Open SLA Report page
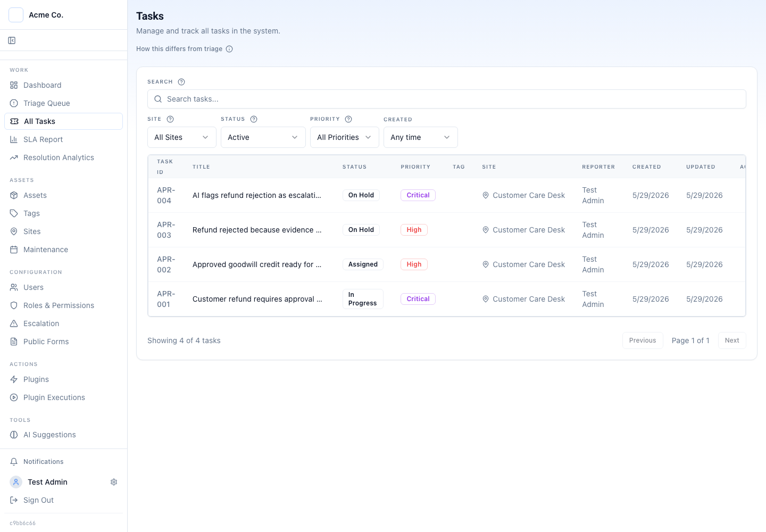 [63, 139]
